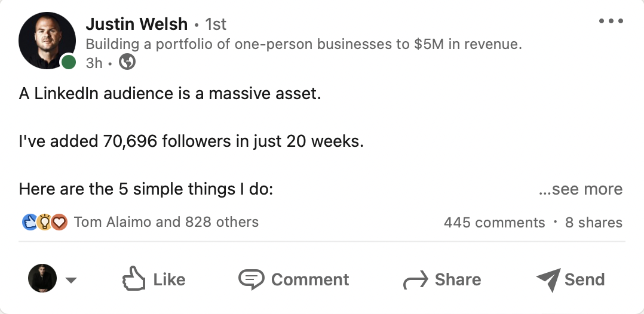Click the paper plane Send icon
Viewport: 644px width, 314px height.
tap(547, 279)
